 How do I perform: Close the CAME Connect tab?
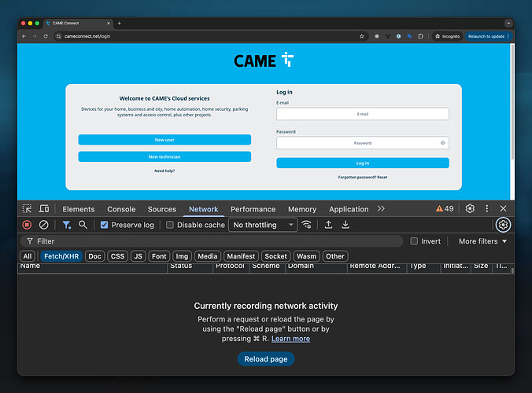(109, 24)
